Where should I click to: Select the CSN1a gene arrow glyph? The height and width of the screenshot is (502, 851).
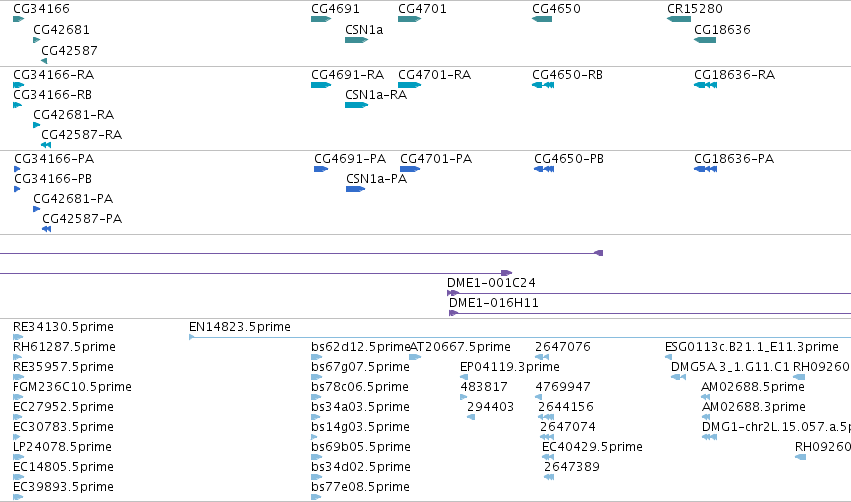(357, 40)
